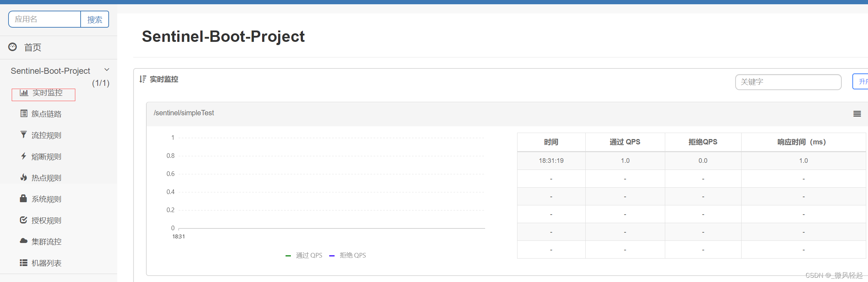
Task: Click the cloud icon for 集群流控
Action: pyautogui.click(x=23, y=241)
